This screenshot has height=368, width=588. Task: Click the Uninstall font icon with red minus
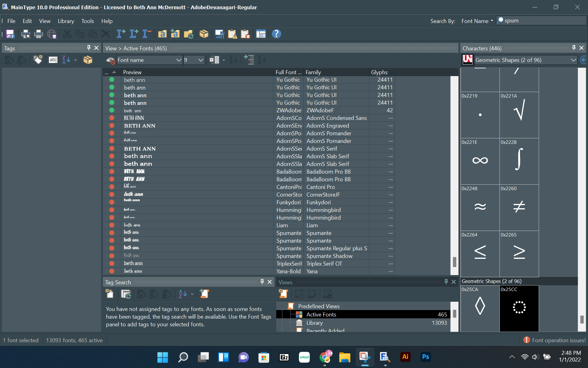147,34
